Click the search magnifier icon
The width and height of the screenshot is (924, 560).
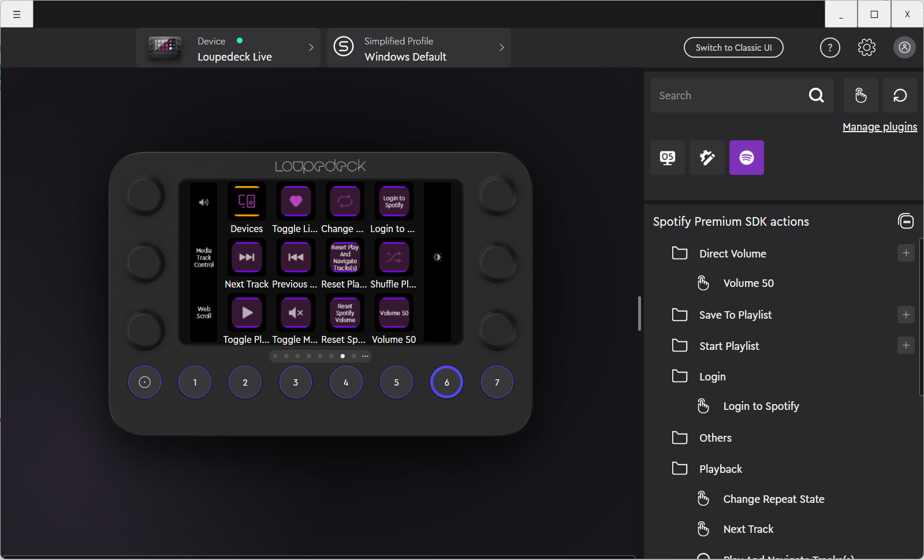[x=817, y=95]
